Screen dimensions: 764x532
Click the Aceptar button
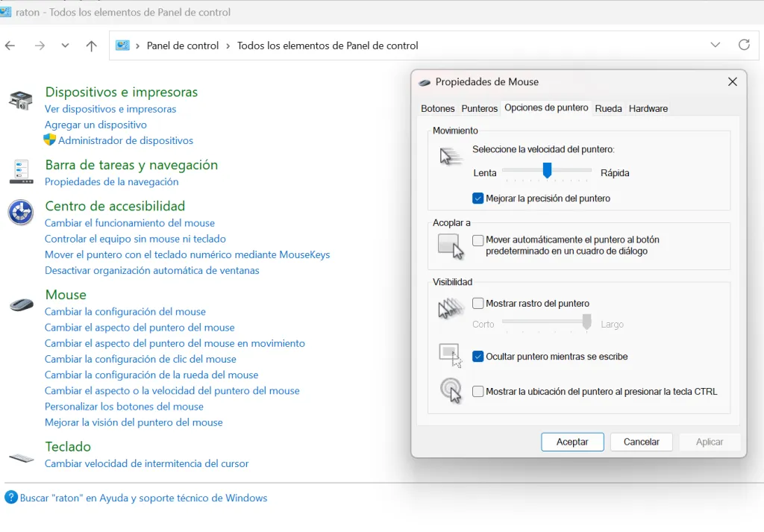tap(572, 442)
